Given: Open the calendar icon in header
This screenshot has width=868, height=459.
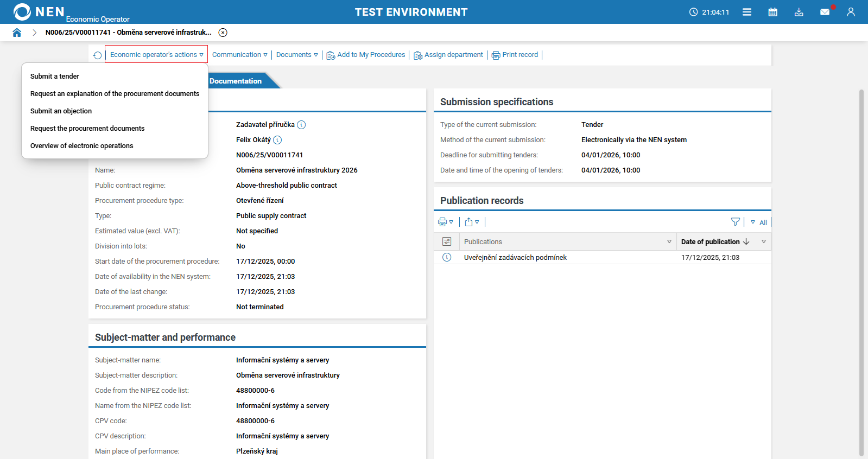Looking at the screenshot, I should 772,12.
